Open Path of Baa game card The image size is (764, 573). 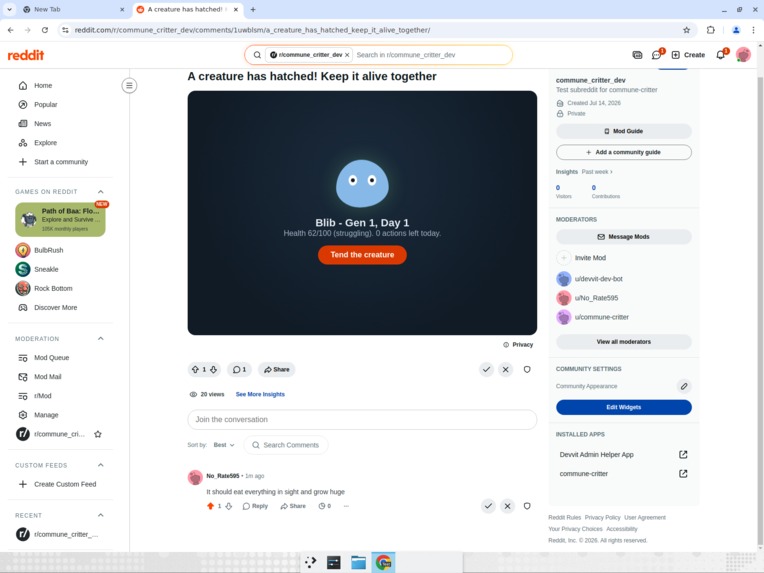point(60,219)
